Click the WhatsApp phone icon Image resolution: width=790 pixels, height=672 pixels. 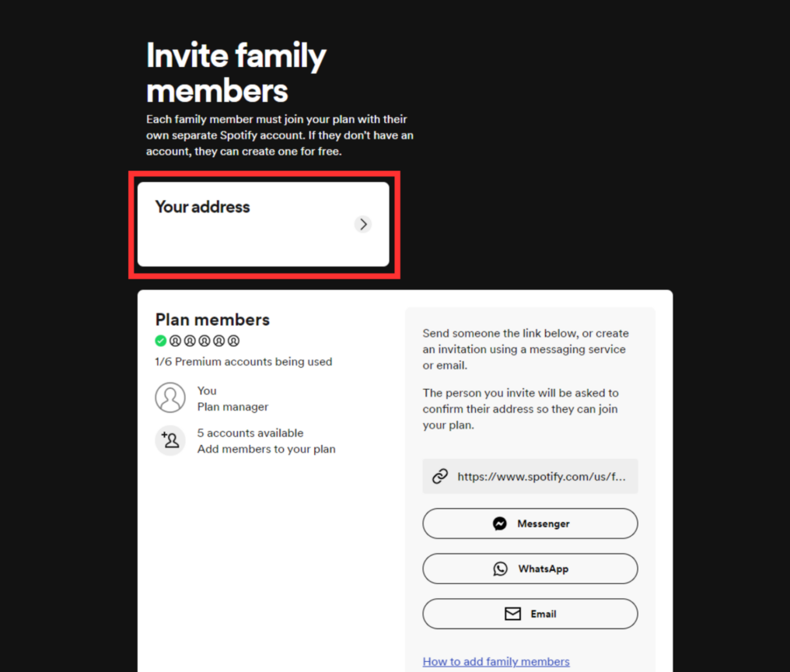[501, 568]
